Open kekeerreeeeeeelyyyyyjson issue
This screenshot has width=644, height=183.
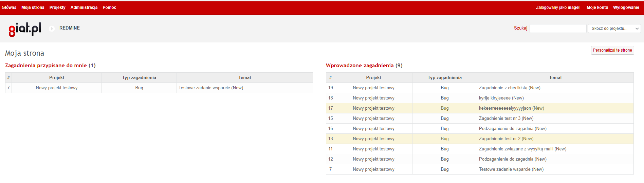tap(505, 108)
